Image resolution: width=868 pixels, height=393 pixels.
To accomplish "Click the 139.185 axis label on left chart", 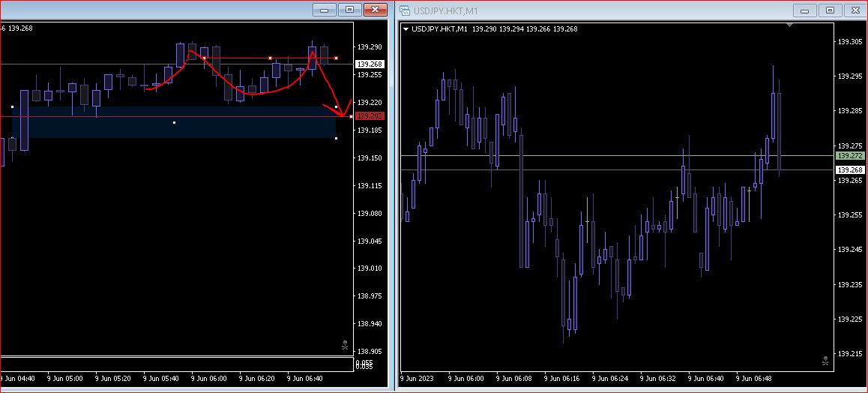I will pos(371,130).
